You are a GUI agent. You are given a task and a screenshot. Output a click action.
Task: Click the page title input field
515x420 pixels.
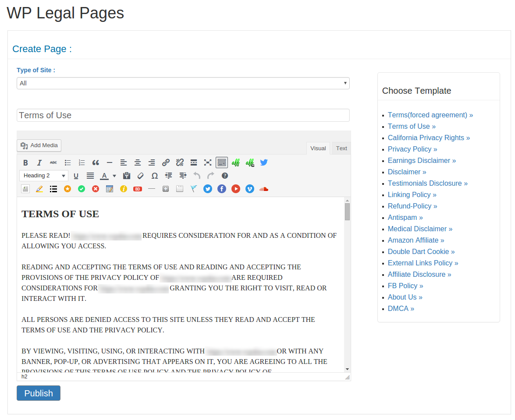pyautogui.click(x=183, y=115)
